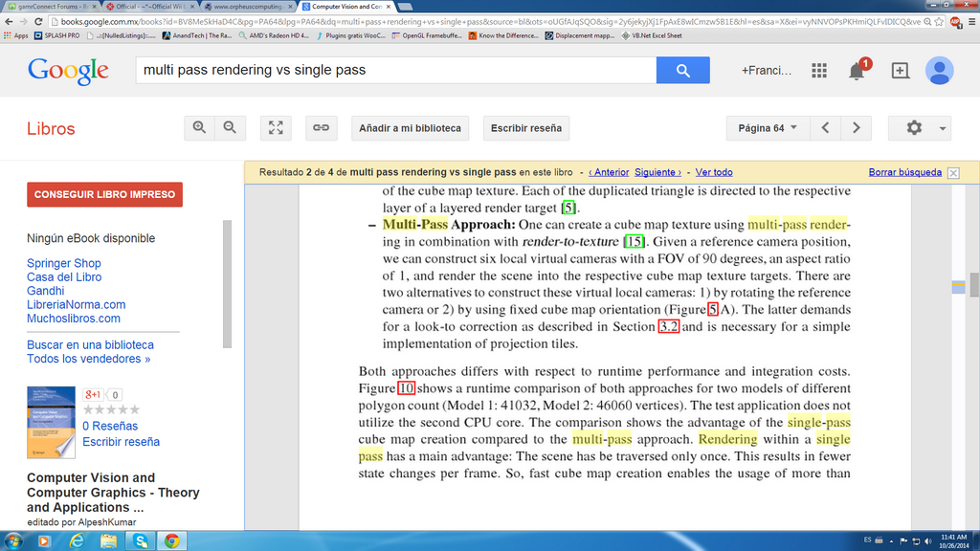Click left sidebar scrollbar
This screenshot has width=980, height=551.
227,284
